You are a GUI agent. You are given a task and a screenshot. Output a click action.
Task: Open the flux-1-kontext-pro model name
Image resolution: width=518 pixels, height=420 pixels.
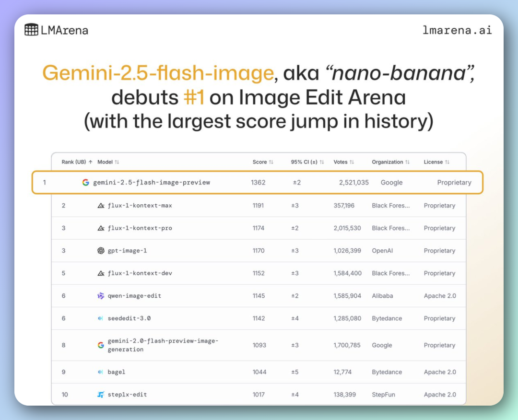[140, 228]
